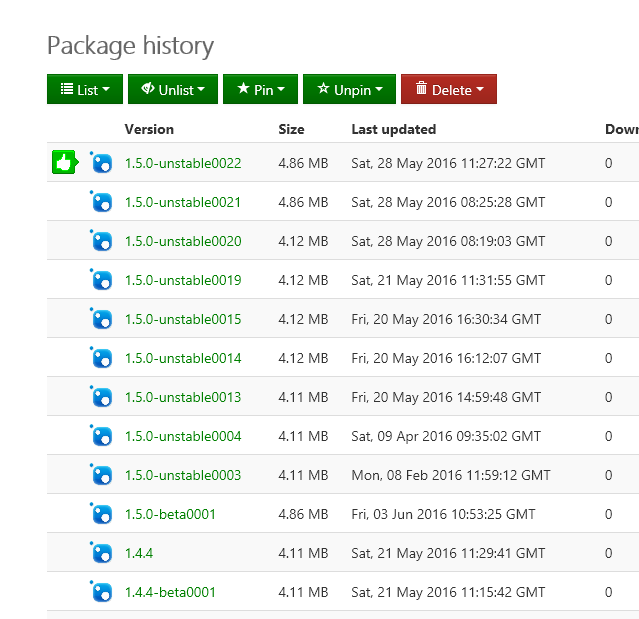Click the package icon beside 1.5.0-unstable0015
The width and height of the screenshot is (639, 619).
coord(101,319)
